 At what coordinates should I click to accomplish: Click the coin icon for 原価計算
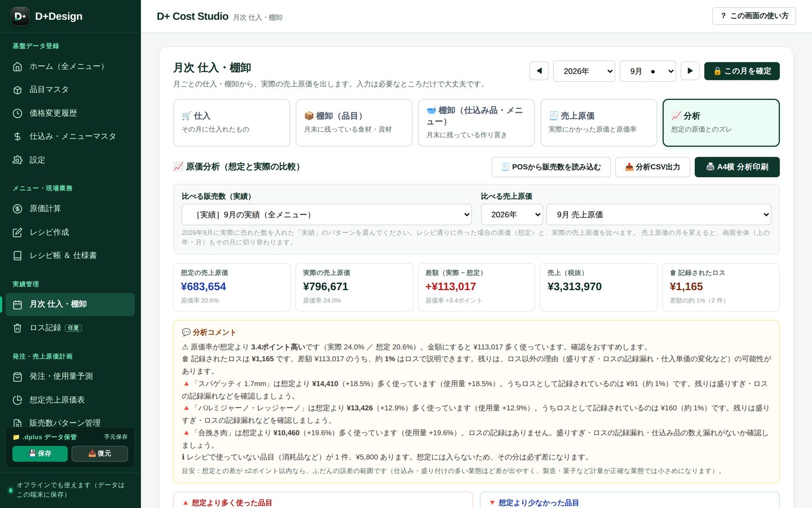click(17, 209)
